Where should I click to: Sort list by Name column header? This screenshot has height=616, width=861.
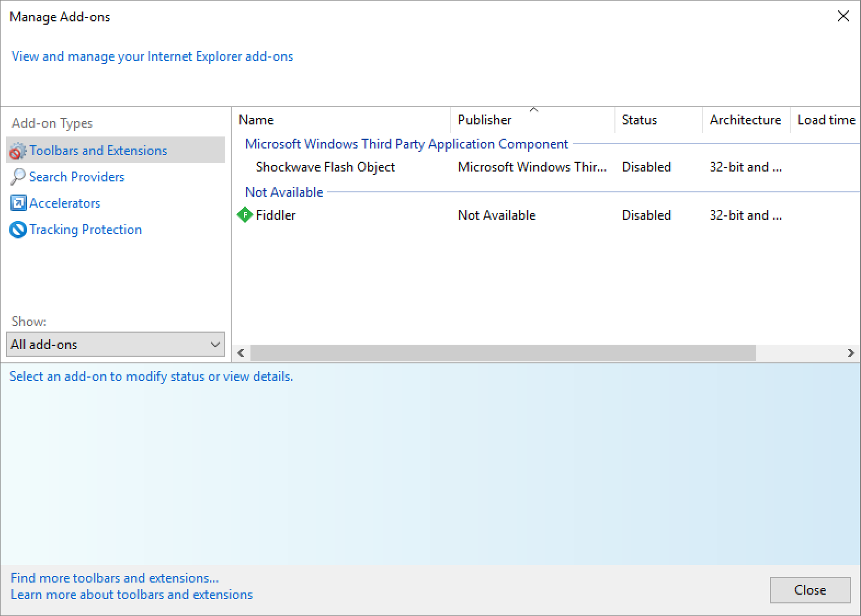341,120
